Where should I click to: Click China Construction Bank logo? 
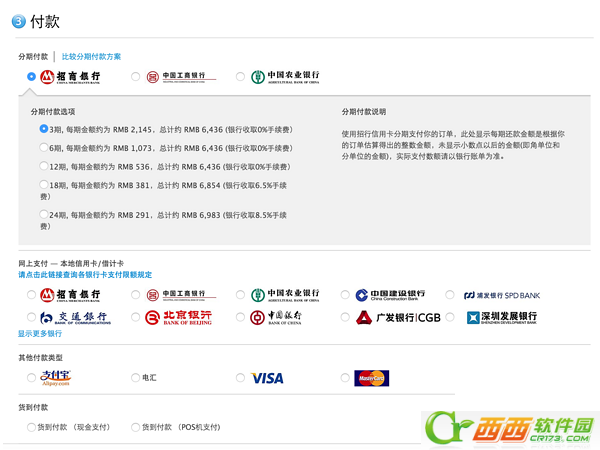click(390, 295)
